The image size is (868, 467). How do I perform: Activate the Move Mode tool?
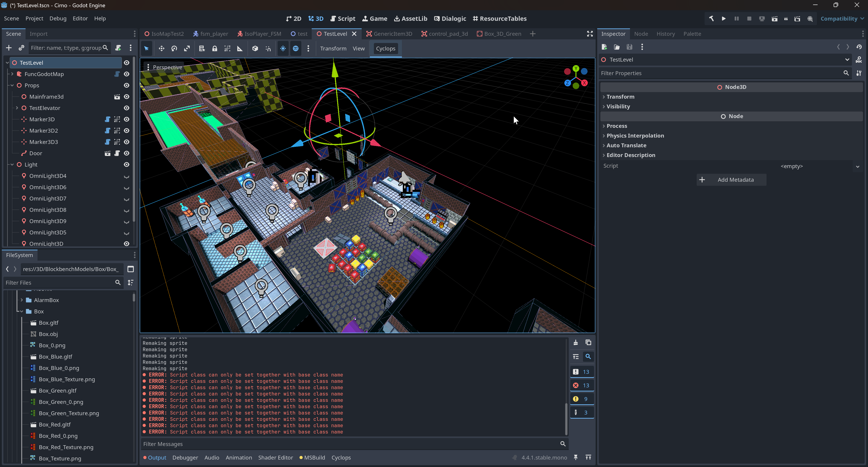pos(161,48)
